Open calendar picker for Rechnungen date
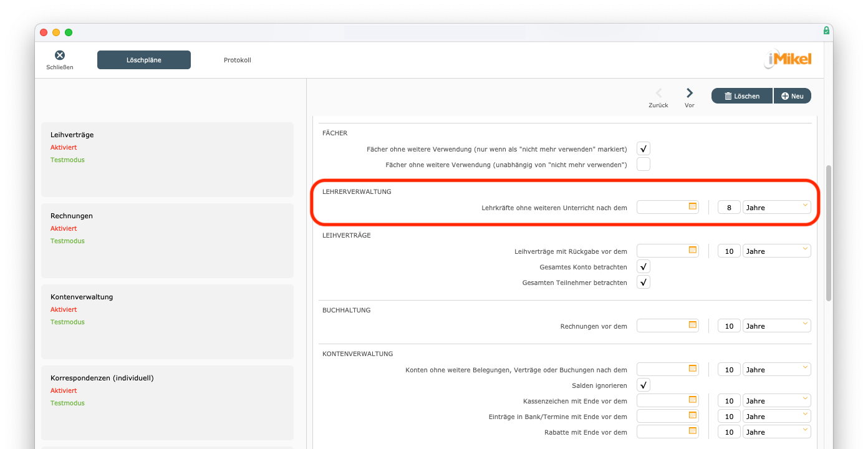Image resolution: width=868 pixels, height=449 pixels. click(692, 325)
